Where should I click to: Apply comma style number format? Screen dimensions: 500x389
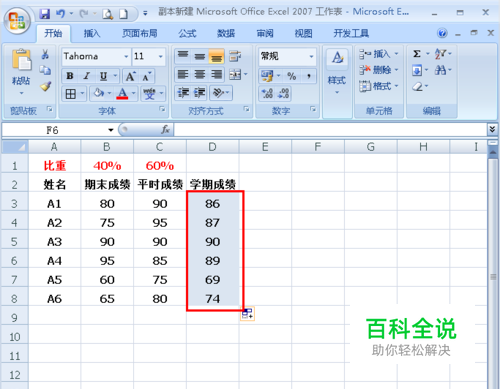click(x=309, y=76)
